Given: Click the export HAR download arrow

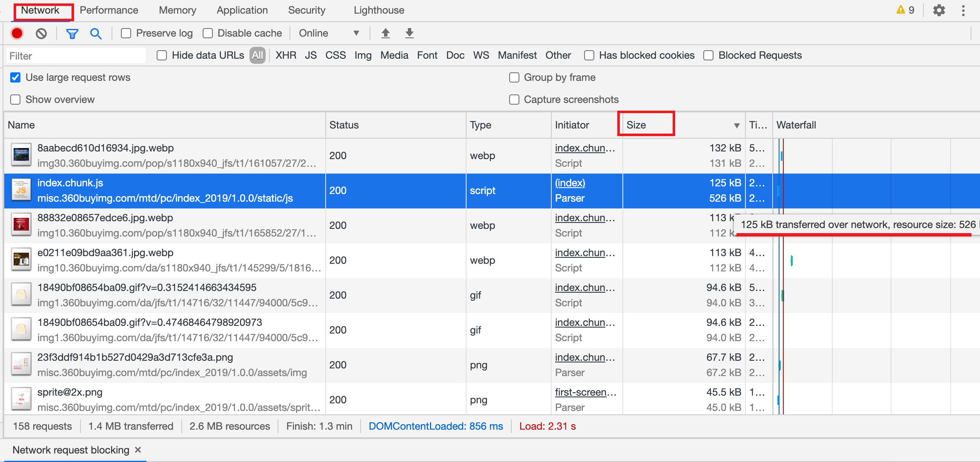Looking at the screenshot, I should 409,33.
